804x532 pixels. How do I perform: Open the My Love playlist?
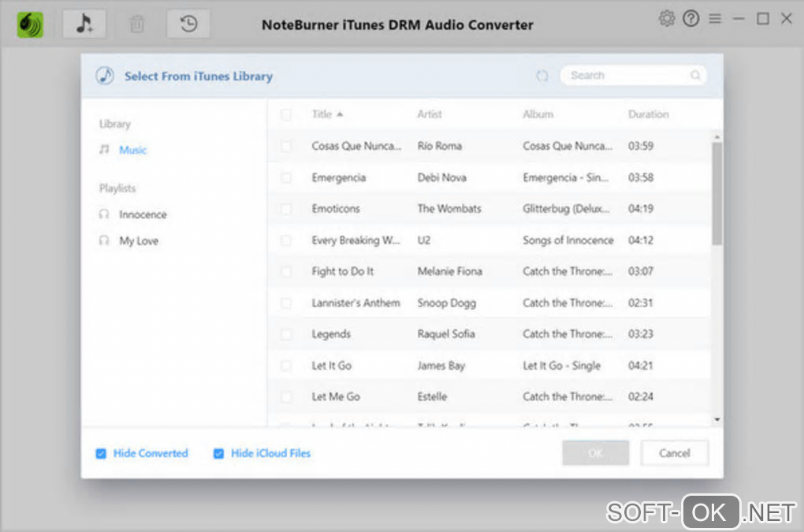coord(139,240)
